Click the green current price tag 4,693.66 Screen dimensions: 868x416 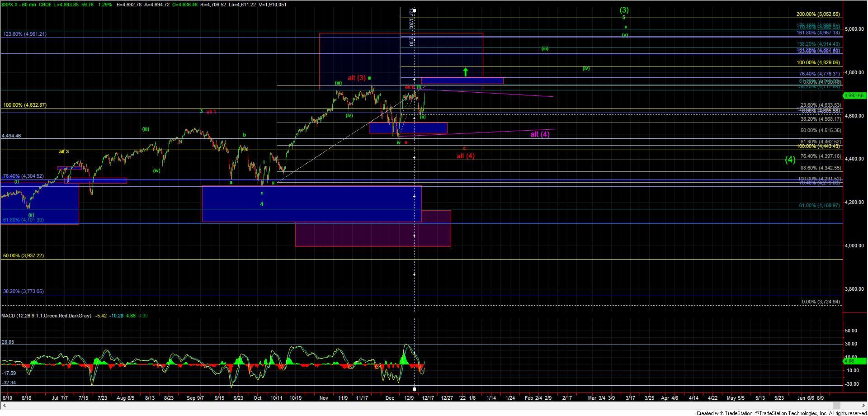[x=854, y=95]
